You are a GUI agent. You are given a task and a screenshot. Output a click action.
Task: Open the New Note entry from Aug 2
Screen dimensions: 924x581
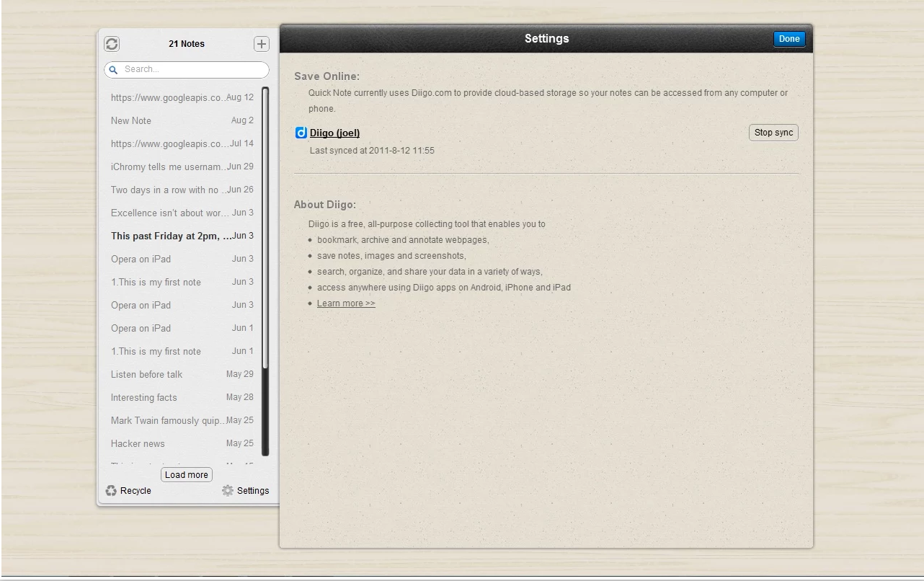point(182,121)
